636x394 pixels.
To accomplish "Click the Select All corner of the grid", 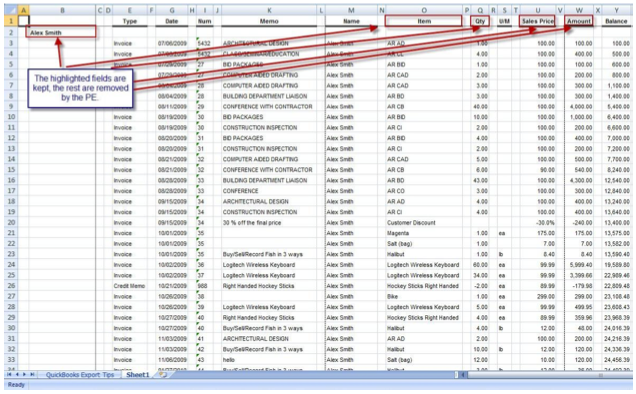I will 11,10.
